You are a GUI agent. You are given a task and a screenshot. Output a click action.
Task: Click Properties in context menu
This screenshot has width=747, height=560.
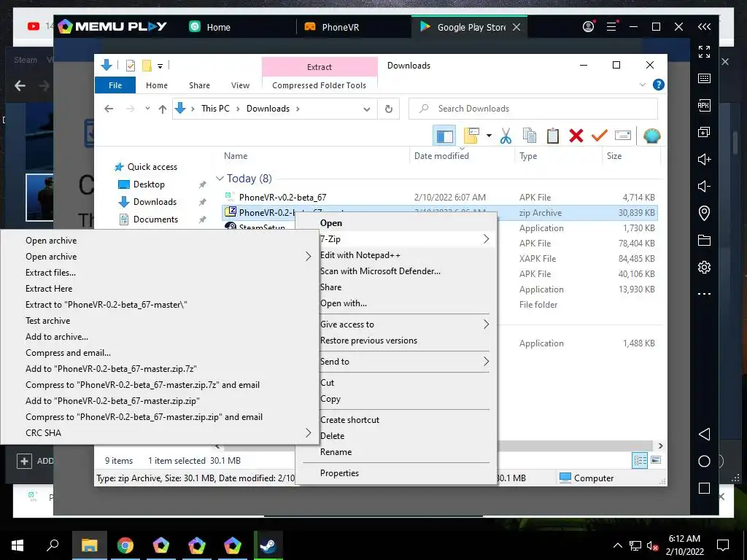point(339,472)
